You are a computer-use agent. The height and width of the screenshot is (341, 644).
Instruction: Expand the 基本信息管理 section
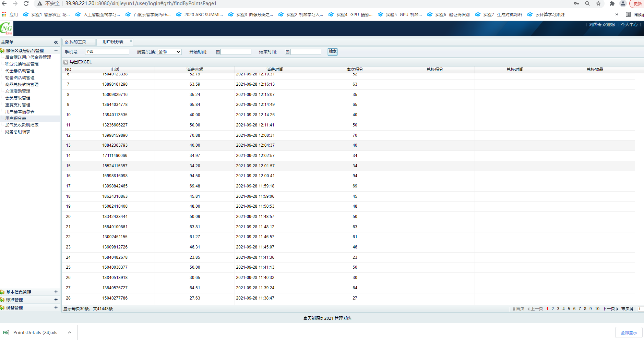pyautogui.click(x=56, y=292)
